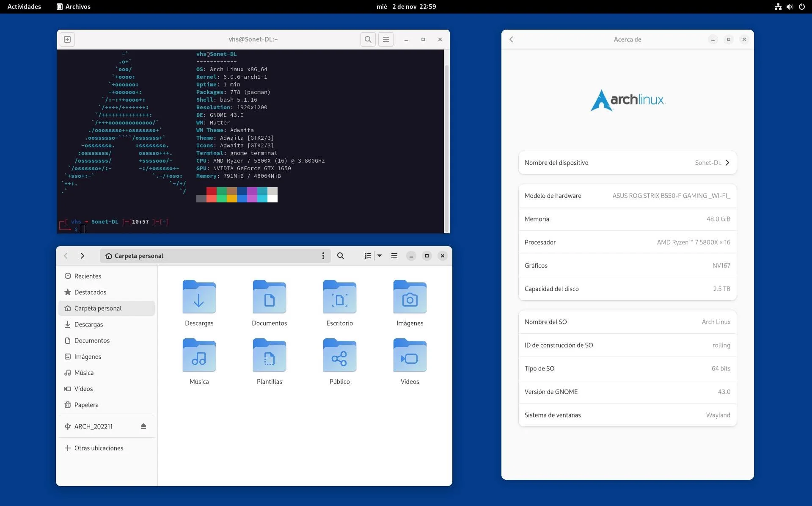Click the Nombre del SO row
Image resolution: width=812 pixels, height=506 pixels.
click(628, 322)
